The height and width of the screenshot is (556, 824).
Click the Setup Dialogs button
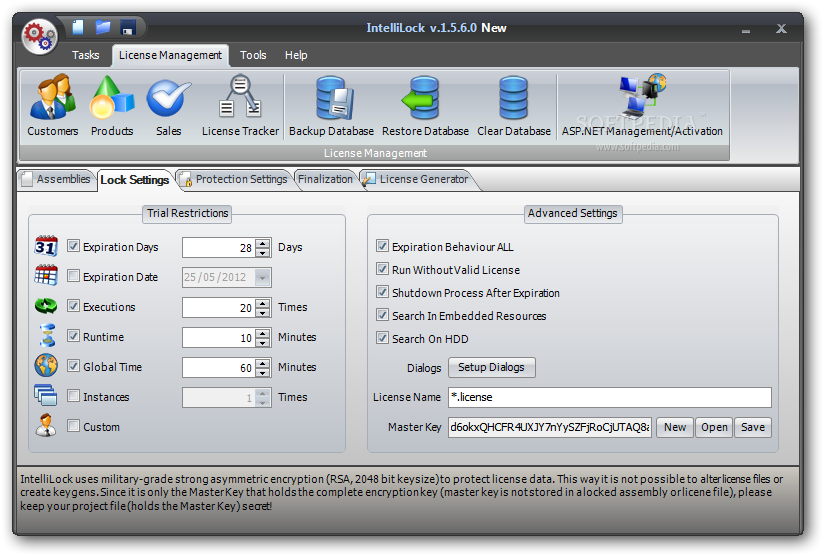(491, 367)
